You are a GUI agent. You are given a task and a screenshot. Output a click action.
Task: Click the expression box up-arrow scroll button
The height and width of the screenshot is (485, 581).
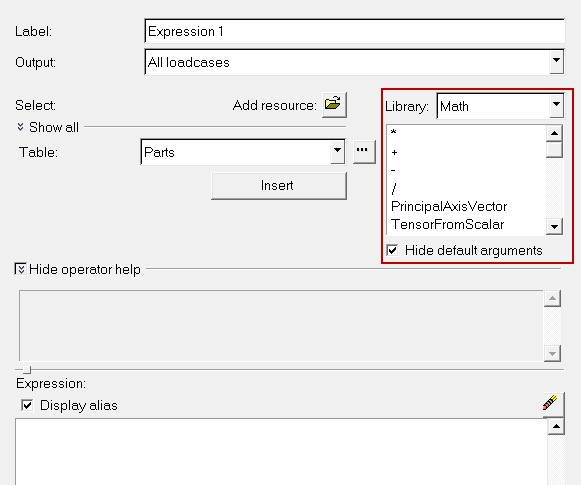556,426
